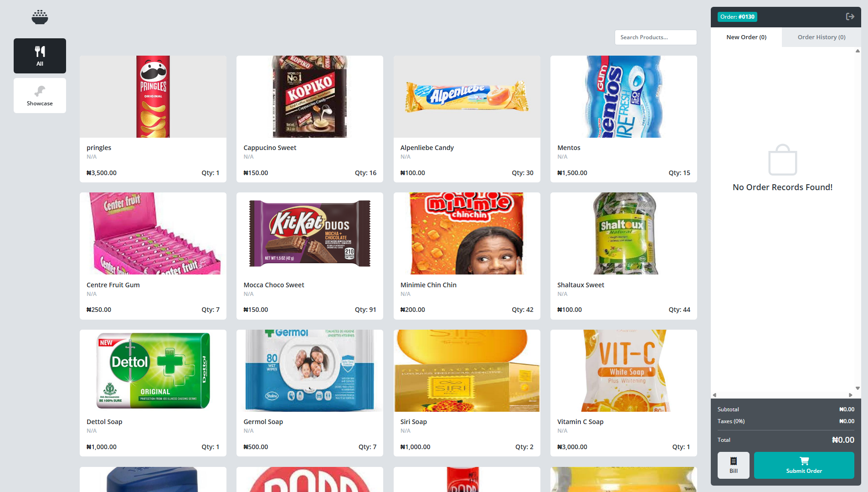Open the Showcase category
The width and height of the screenshot is (868, 492).
40,95
